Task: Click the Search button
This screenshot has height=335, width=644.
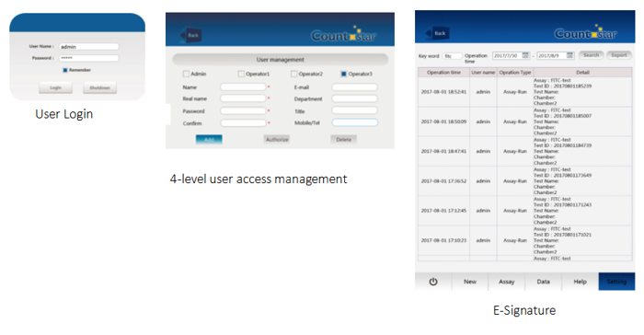Action: 592,55
